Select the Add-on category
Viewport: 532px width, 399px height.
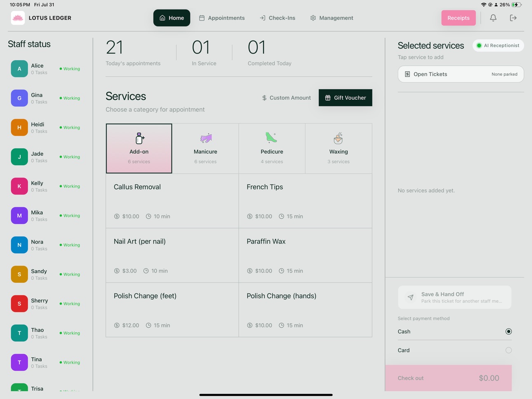(139, 148)
